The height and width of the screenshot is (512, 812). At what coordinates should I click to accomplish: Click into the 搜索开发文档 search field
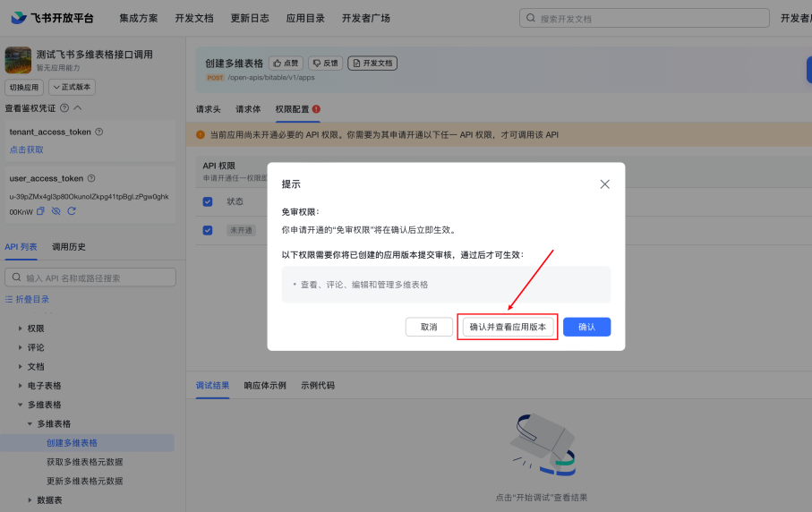click(x=645, y=18)
